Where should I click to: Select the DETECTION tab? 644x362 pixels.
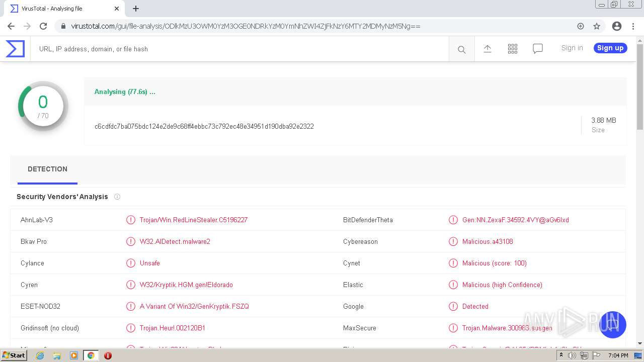[x=47, y=169]
